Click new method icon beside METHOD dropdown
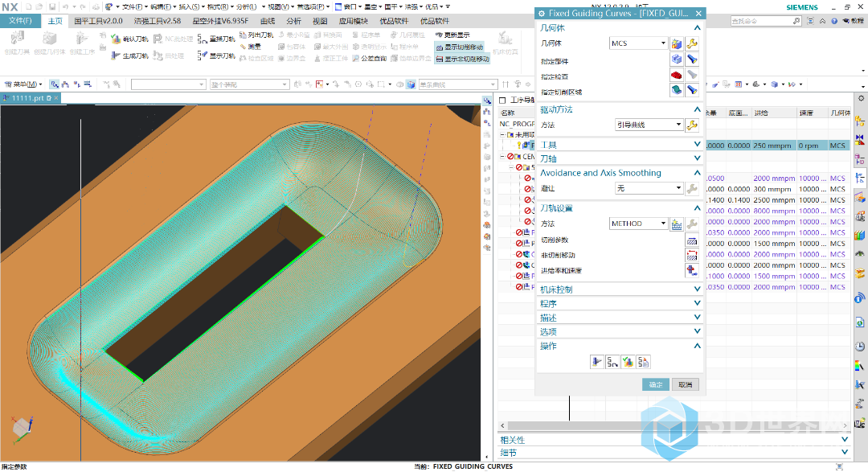This screenshot has width=868, height=472. [x=677, y=224]
